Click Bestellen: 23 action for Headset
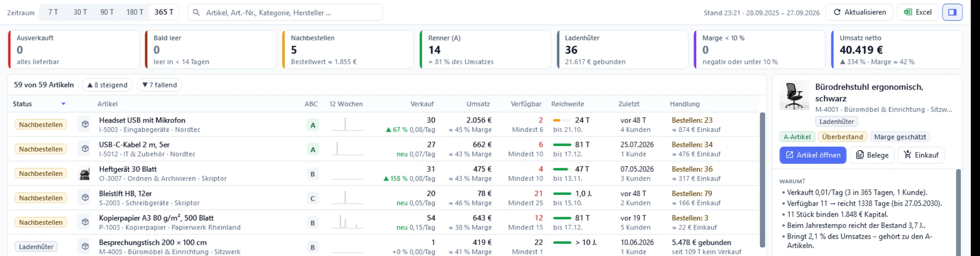The width and height of the screenshot is (980, 256). [692, 120]
